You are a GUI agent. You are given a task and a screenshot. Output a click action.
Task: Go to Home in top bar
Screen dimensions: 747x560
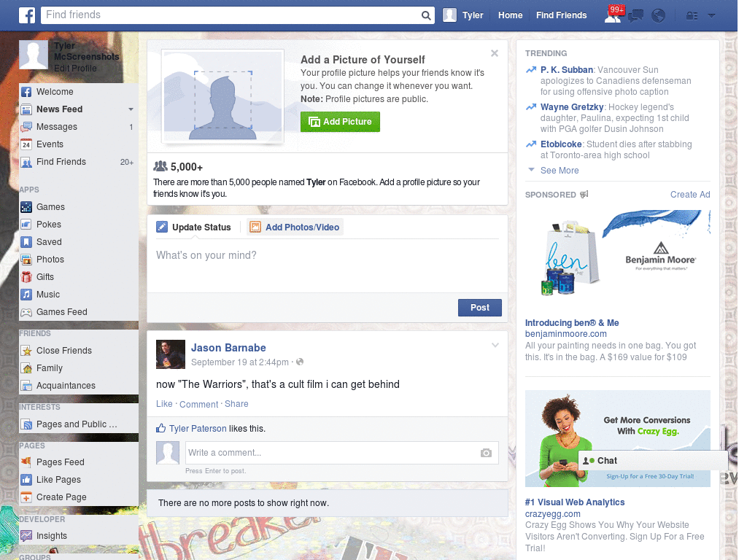(510, 15)
